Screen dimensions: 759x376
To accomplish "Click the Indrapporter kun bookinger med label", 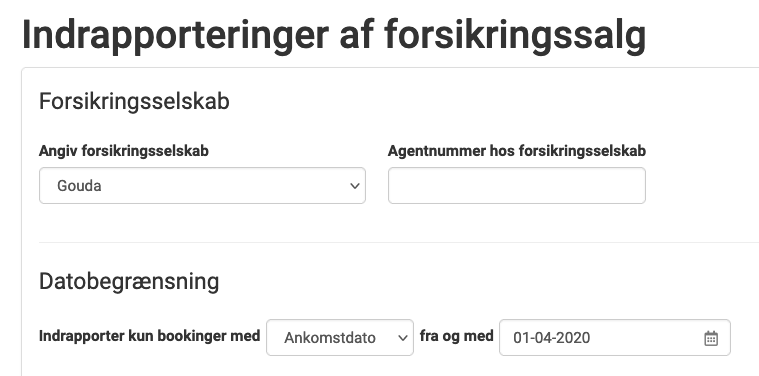I will click(150, 336).
